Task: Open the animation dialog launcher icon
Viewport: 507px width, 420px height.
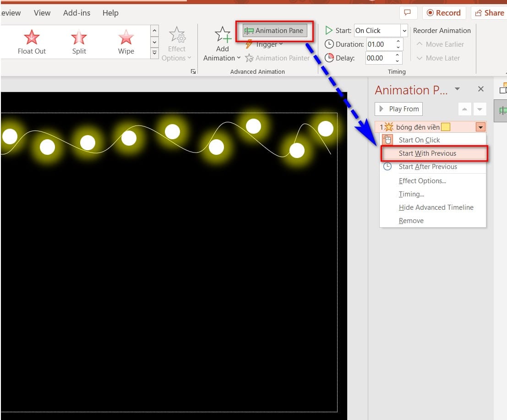Action: click(193, 71)
